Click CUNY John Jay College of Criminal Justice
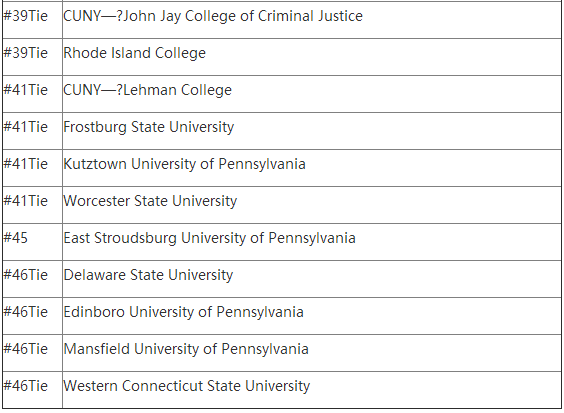Image resolution: width=564 pixels, height=413 pixels. coord(213,16)
